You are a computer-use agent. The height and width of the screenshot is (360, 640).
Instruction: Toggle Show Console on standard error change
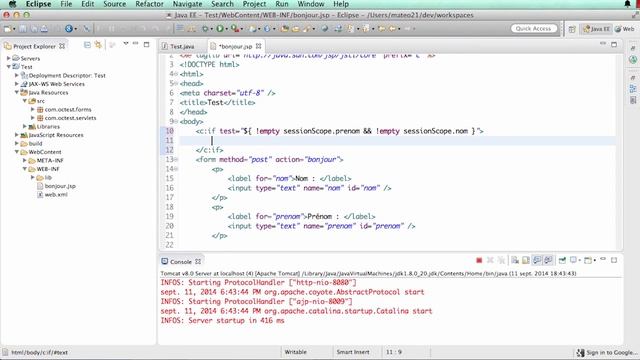548,260
